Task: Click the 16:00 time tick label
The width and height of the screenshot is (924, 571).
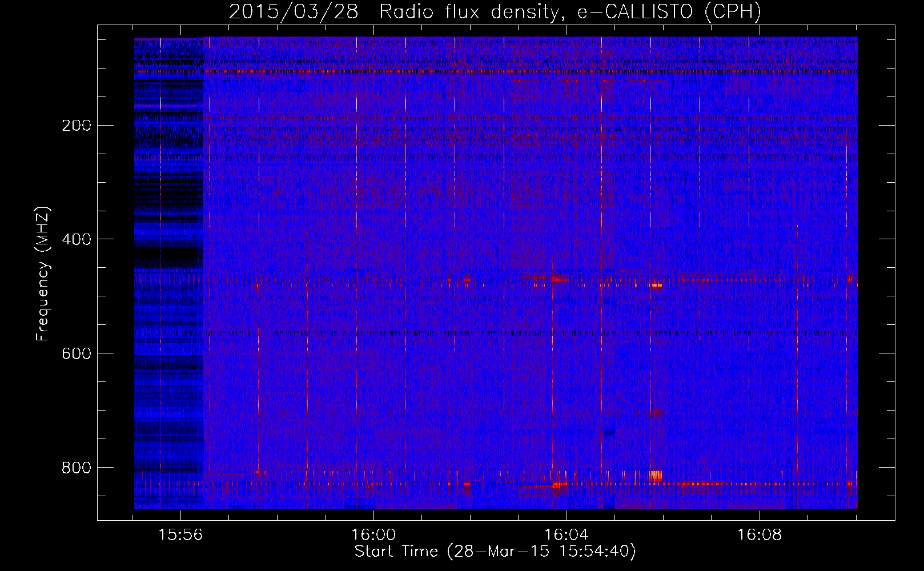Action: [373, 535]
